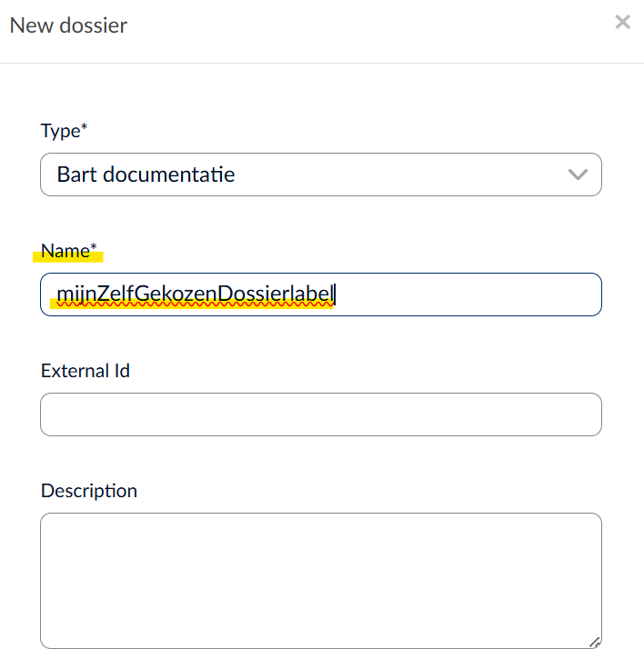Click the 'New dossier' dialog title

coord(68,25)
